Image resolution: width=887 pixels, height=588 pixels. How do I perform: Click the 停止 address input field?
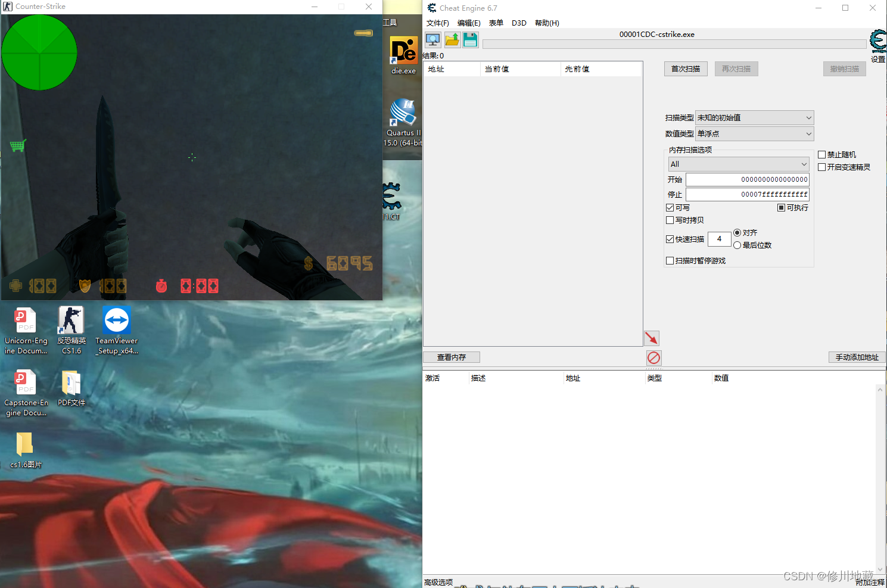click(x=748, y=195)
